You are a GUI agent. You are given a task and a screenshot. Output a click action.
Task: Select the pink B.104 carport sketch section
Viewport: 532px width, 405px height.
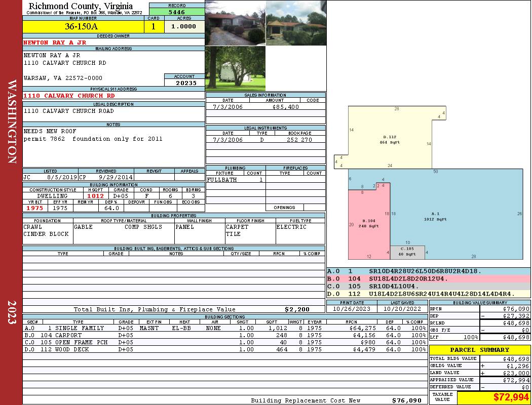[369, 224]
